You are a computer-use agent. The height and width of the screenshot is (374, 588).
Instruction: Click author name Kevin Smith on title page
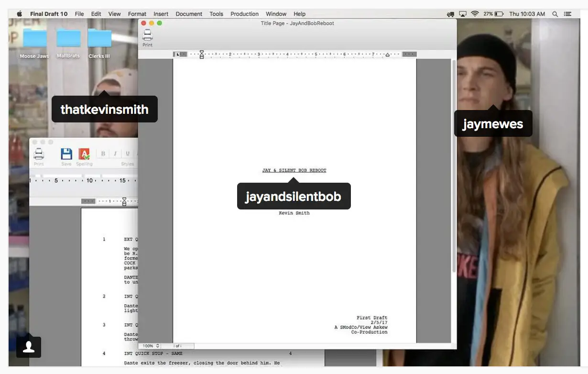(294, 213)
